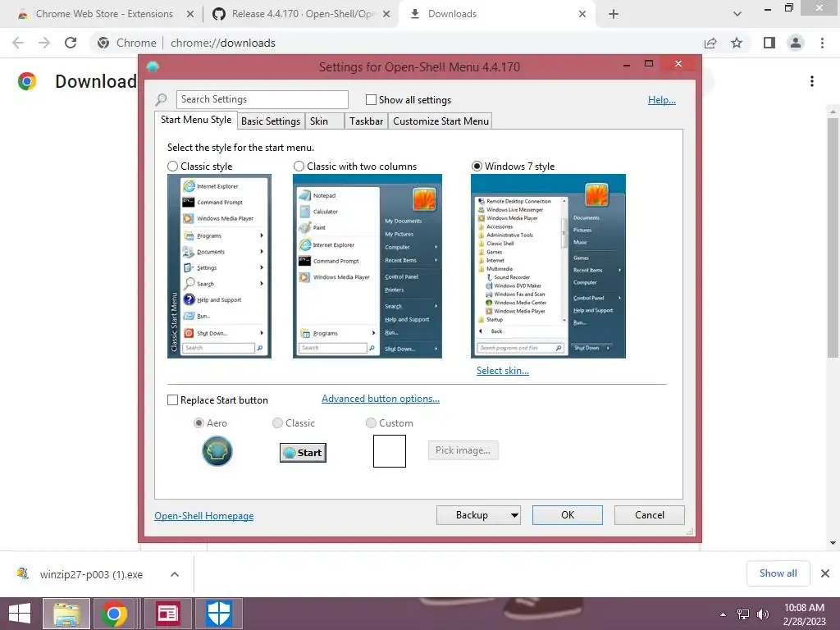Screen dimensions: 840x630
Task: Open Advanced button options... link
Action: pos(381,399)
